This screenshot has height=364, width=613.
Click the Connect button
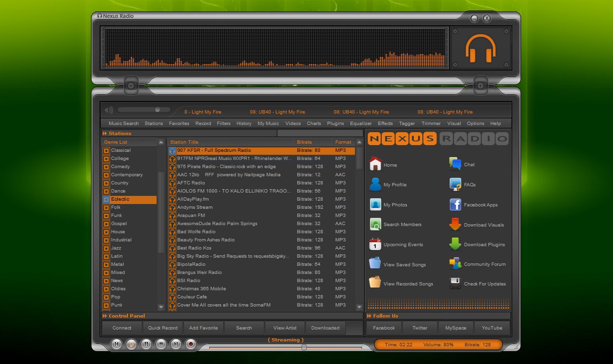[x=122, y=328]
